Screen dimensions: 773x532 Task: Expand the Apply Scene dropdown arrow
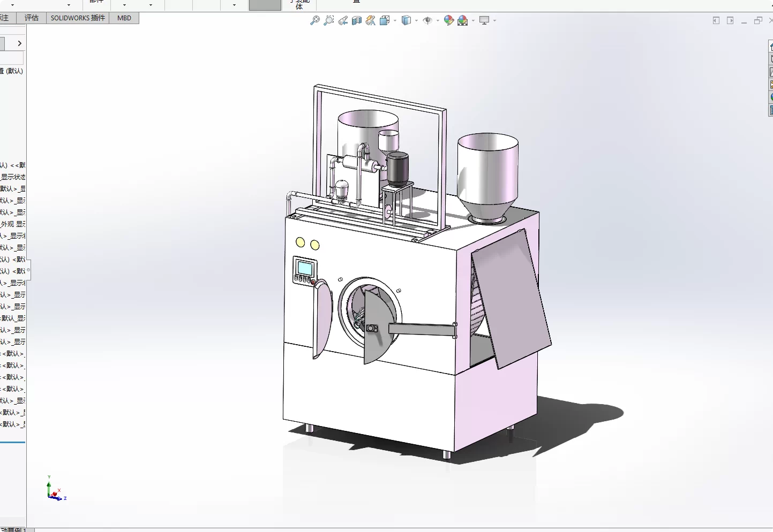pyautogui.click(x=473, y=21)
